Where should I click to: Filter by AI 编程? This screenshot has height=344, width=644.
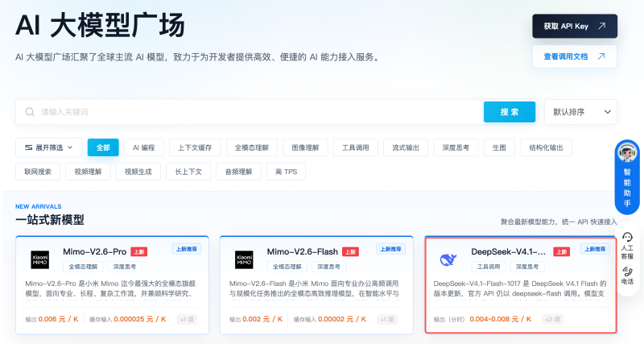tap(144, 147)
